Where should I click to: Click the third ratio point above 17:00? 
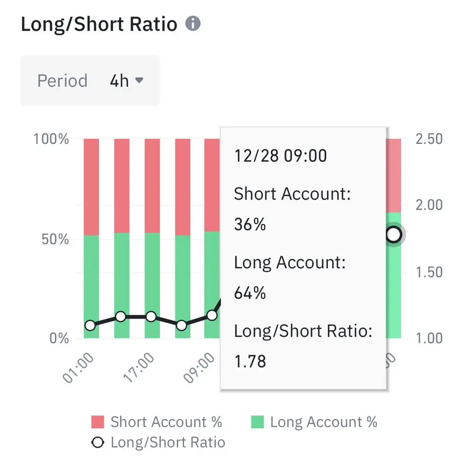(151, 317)
